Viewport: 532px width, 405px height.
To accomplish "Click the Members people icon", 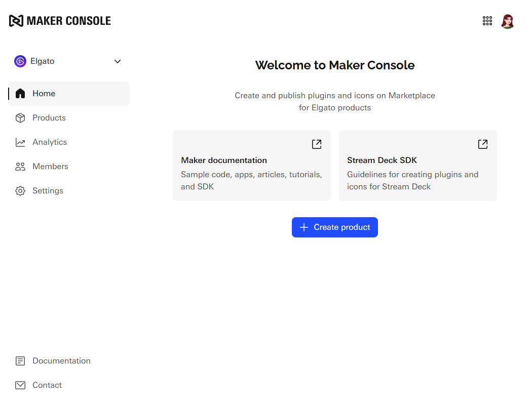I will [20, 167].
